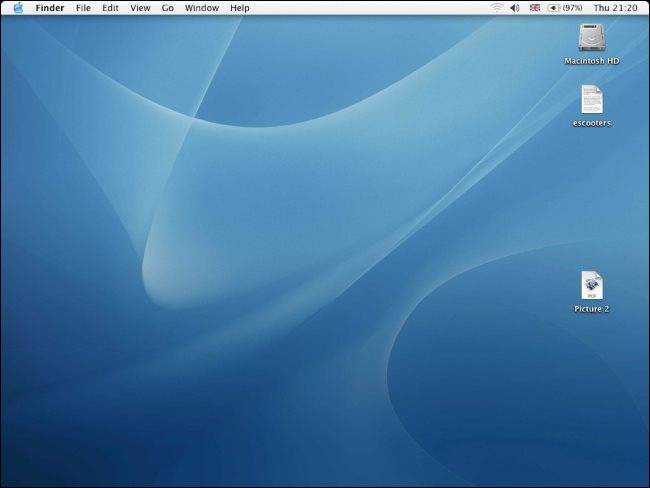Screen dimensions: 650x488
Task: Open the Help menu
Action: [x=240, y=8]
